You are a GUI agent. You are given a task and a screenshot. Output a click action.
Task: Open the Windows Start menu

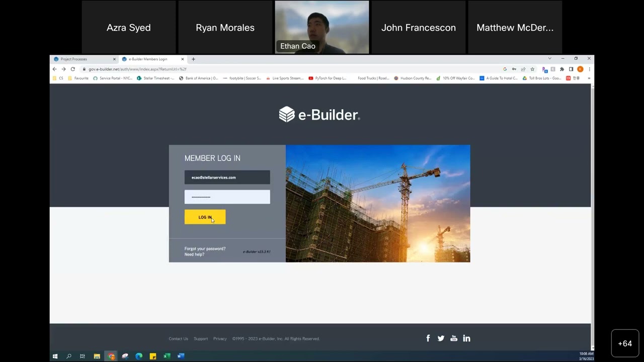pos(55,356)
